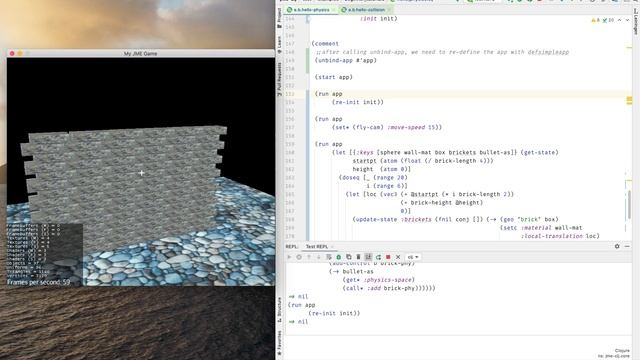Image resolution: width=640 pixels, height=360 pixels.
Task: Click the 'Frames per second' readout in game window
Action: click(38, 282)
